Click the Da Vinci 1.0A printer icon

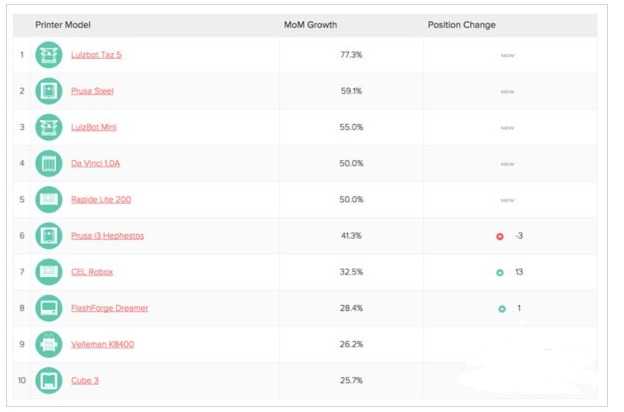pos(48,163)
